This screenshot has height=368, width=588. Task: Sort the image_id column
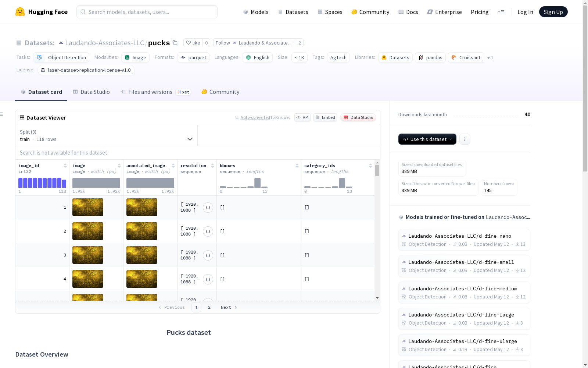pos(65,166)
